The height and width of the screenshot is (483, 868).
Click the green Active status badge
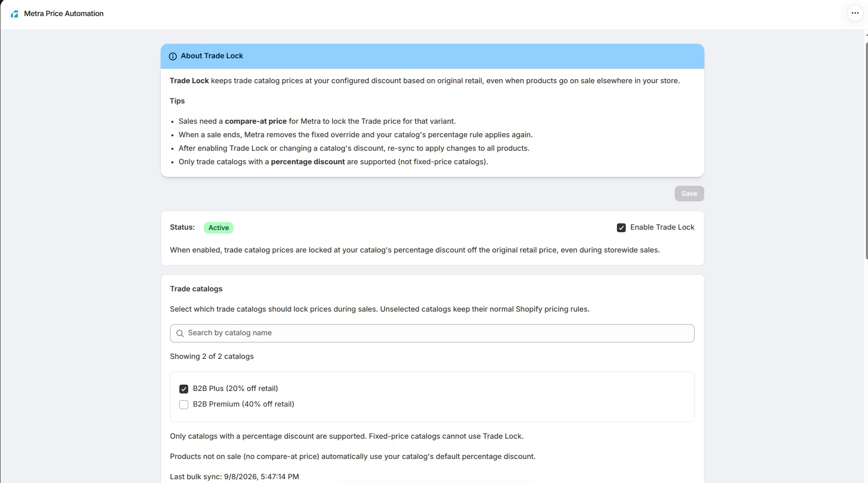click(219, 228)
